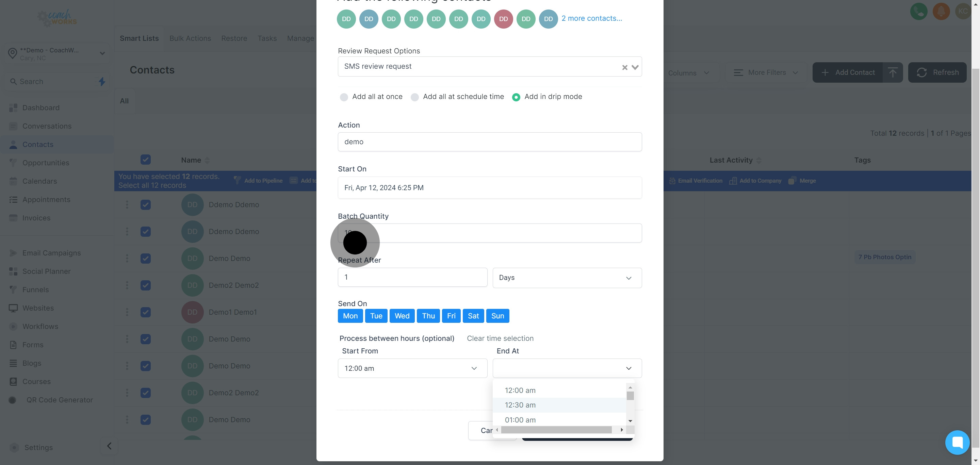Expand the Days repeat interval dropdown
The width and height of the screenshot is (980, 465).
tap(567, 278)
